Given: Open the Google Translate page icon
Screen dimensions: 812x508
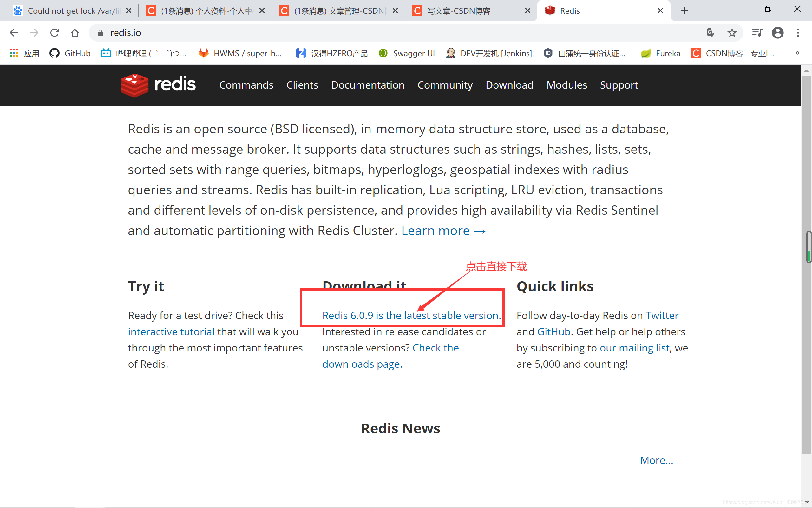Looking at the screenshot, I should click(711, 33).
